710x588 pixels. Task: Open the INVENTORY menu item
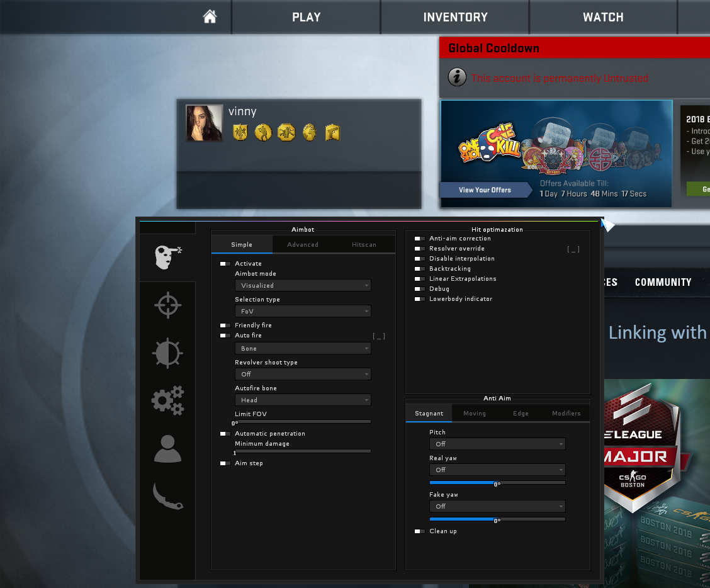455,17
